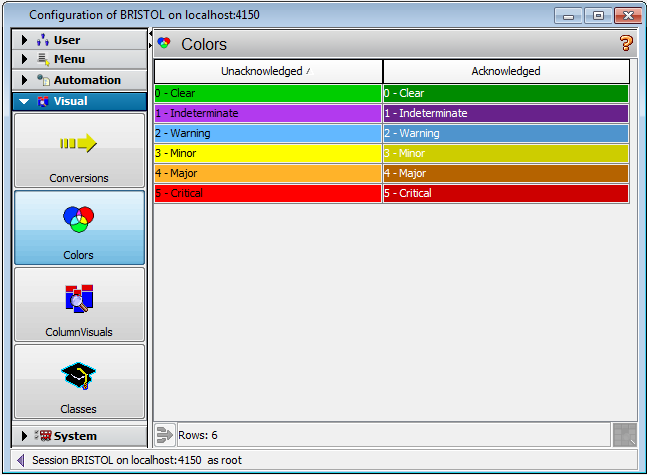Select acknowledged 3 - Minor olive swatch
Screen dimensions: 647x475
506,153
